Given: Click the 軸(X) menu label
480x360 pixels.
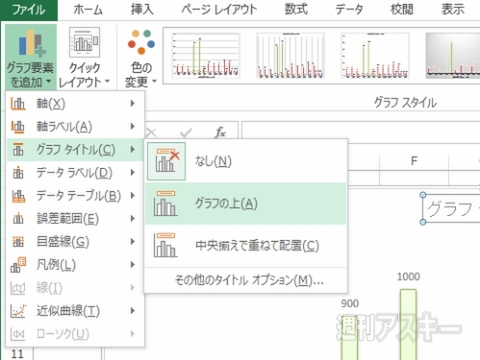Looking at the screenshot, I should [51, 104].
